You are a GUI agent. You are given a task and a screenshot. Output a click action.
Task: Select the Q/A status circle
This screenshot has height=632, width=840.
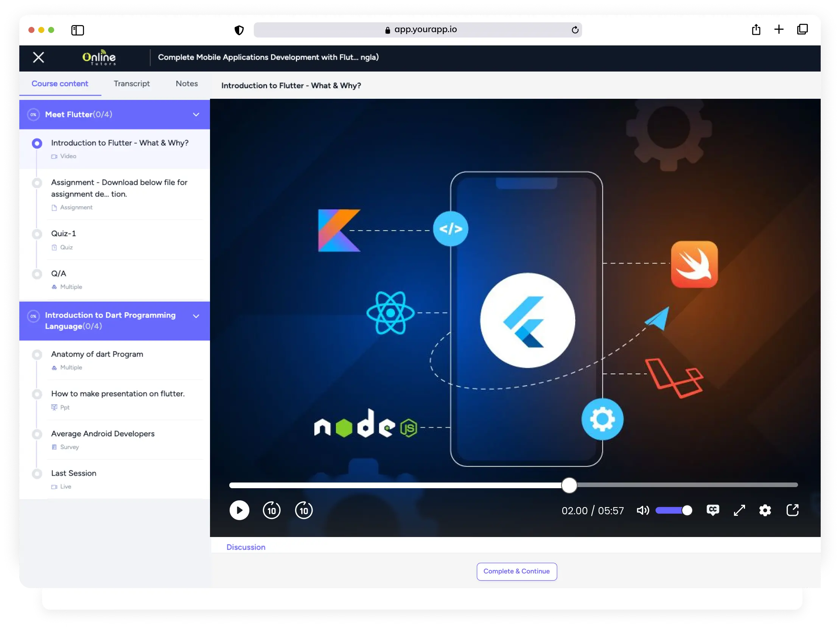coord(37,274)
